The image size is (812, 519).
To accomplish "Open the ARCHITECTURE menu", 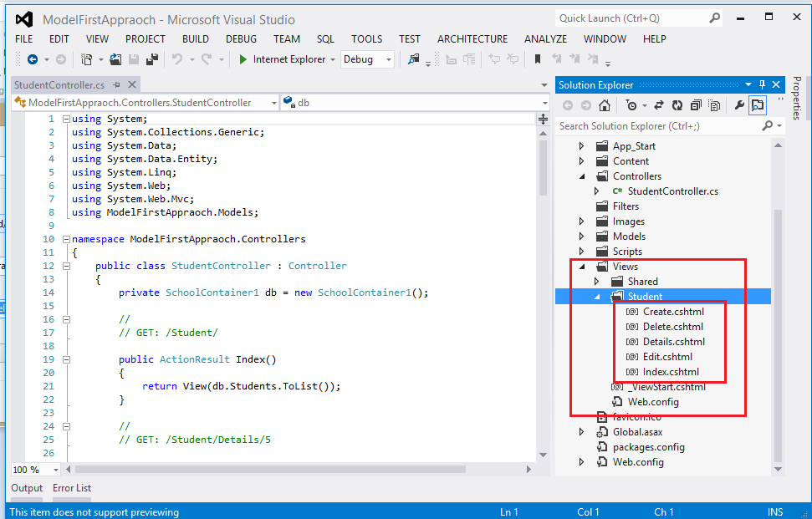I will 472,38.
